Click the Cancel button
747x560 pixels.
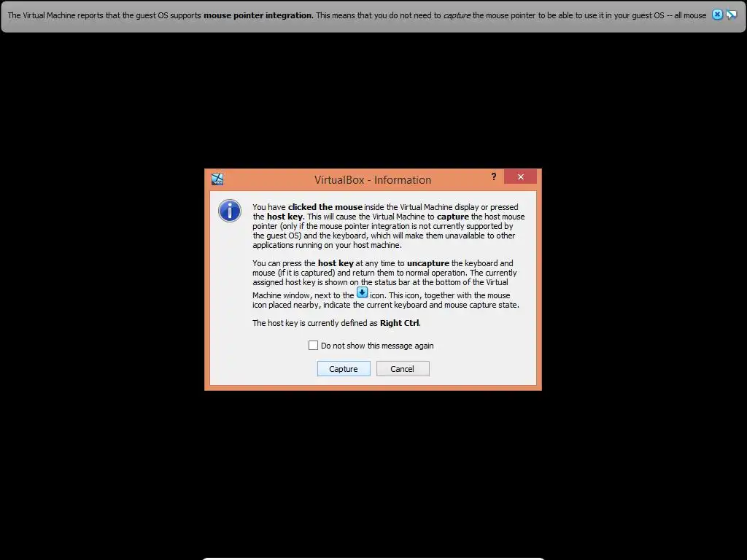(x=403, y=368)
